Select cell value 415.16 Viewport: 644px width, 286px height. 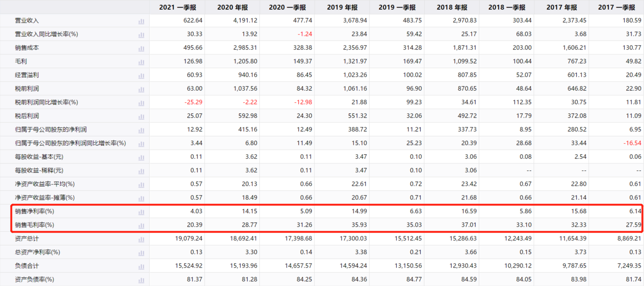pos(248,129)
